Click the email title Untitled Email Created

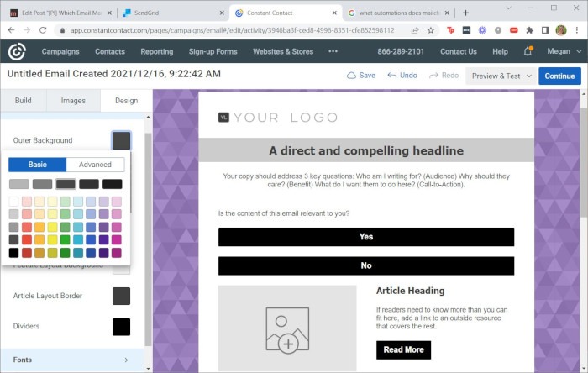click(x=114, y=73)
